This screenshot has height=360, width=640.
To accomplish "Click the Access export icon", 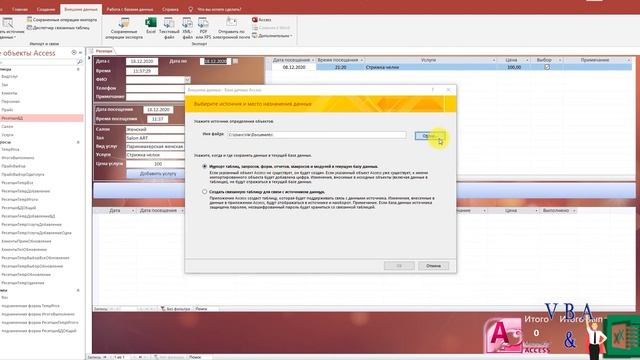I will point(262,20).
